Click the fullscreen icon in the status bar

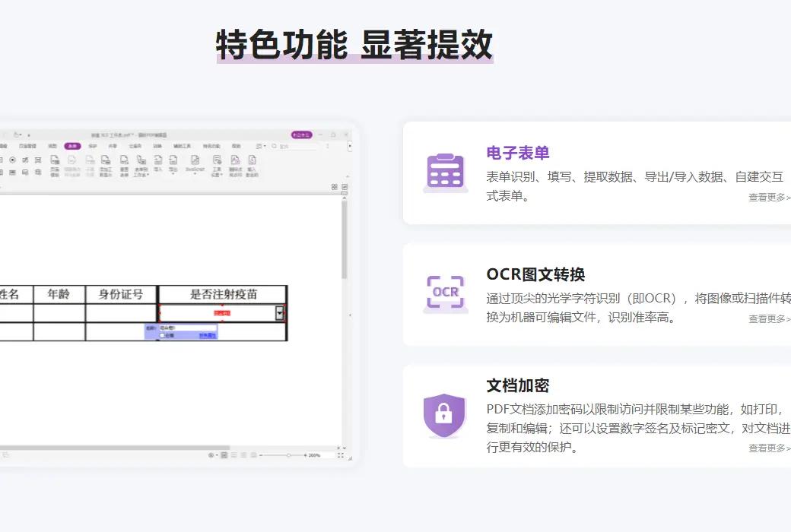click(x=341, y=455)
